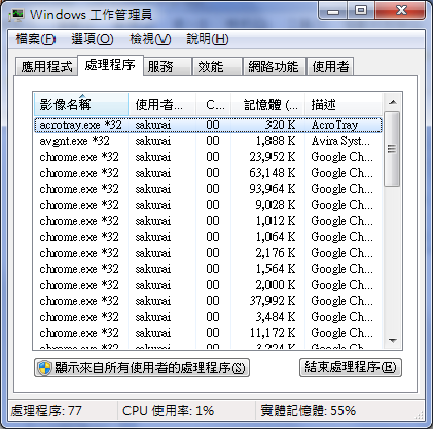
Task: Select chrome.exe row using 93,964 K
Action: [x=208, y=189]
